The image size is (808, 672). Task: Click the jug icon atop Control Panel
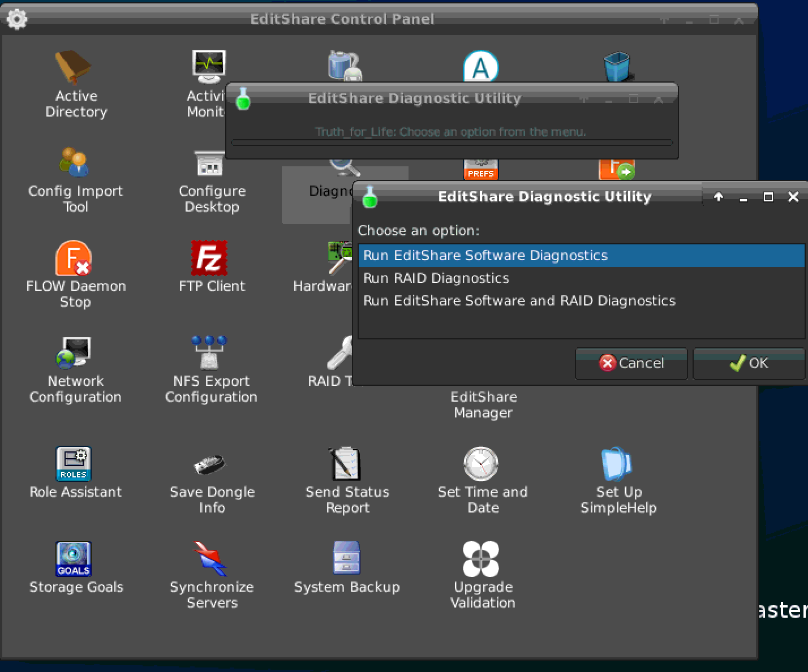[x=345, y=66]
